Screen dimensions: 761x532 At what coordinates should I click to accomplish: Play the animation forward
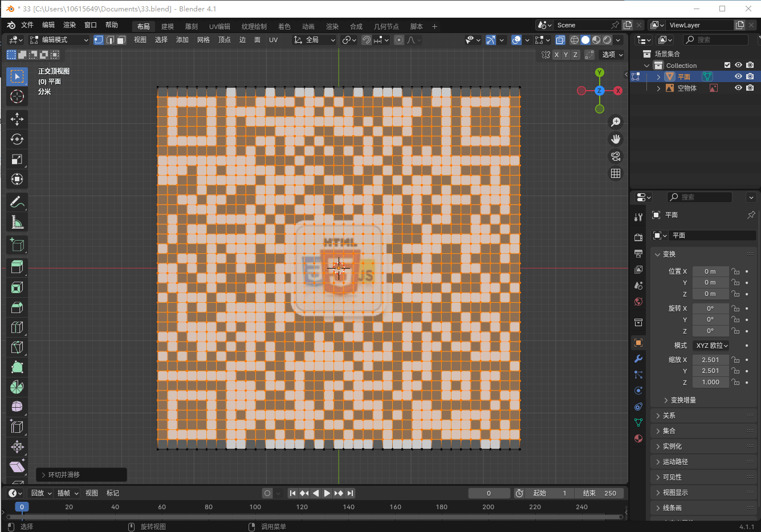pos(327,493)
